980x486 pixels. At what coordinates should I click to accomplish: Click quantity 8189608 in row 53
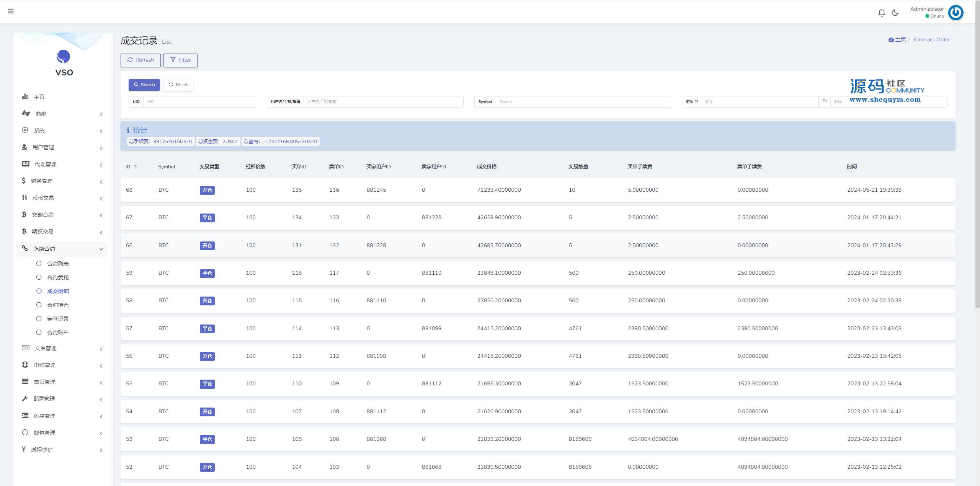580,439
